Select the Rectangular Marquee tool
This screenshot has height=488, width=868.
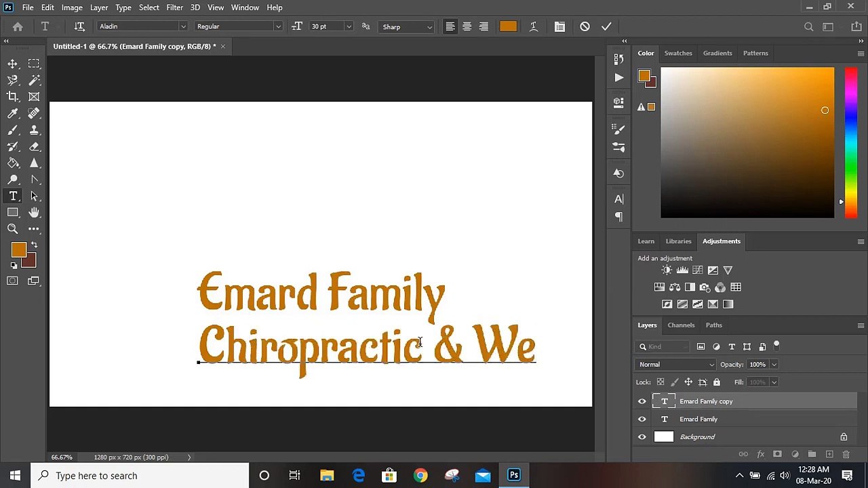(34, 64)
